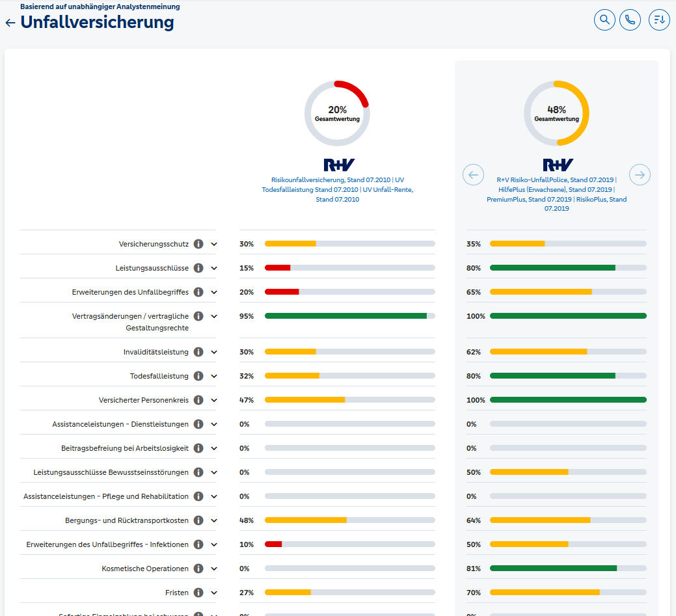
Task: Click the 20% Gesamtwertung progress ring
Action: pyautogui.click(x=337, y=113)
